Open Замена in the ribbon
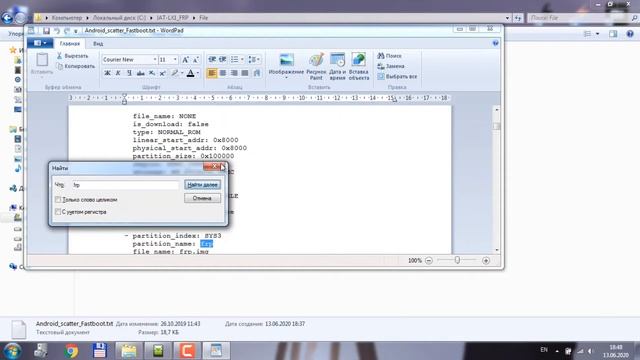 coord(391,66)
